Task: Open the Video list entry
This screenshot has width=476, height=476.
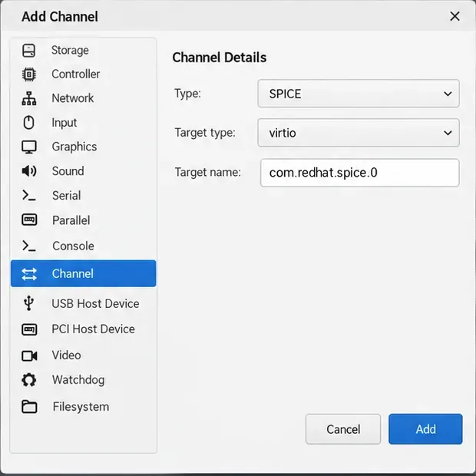Action: pos(83,355)
